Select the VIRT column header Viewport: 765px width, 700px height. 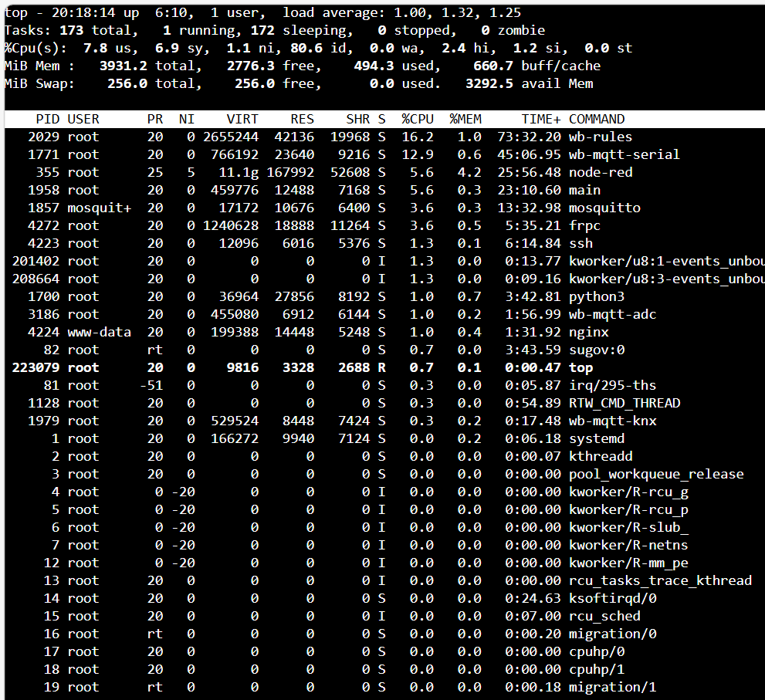tap(242, 119)
